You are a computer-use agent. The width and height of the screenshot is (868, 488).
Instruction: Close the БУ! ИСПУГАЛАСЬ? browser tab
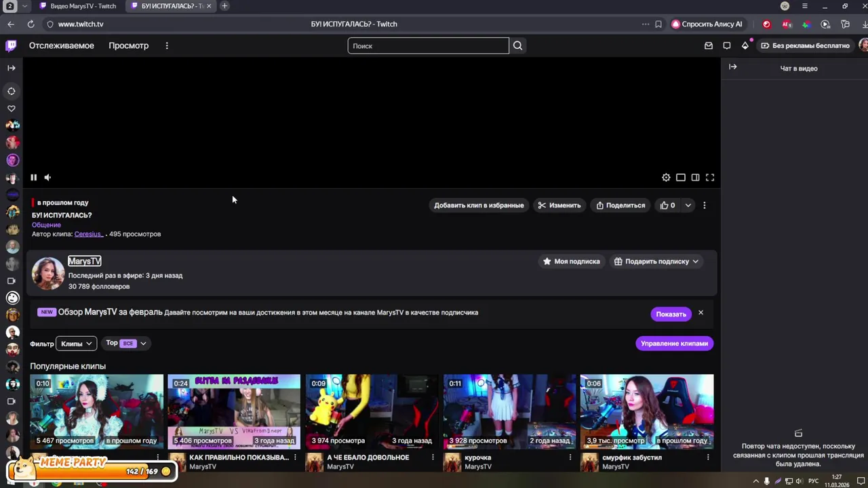pos(209,6)
